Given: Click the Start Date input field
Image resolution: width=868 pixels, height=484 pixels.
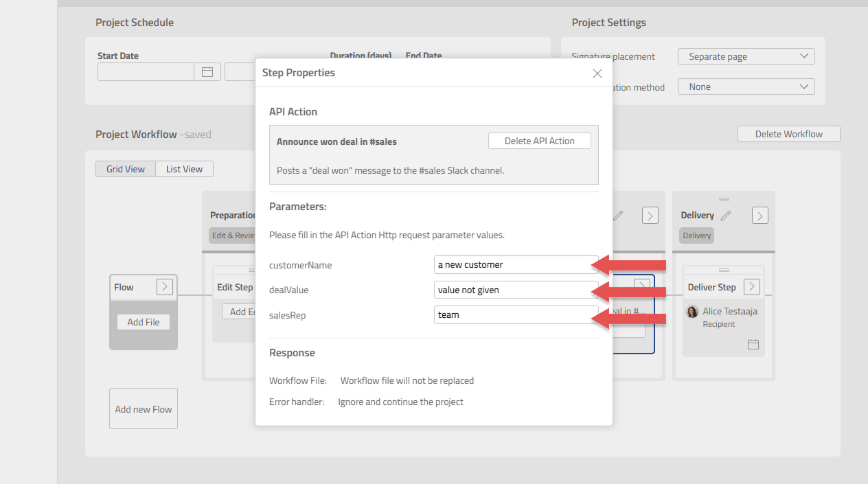Looking at the screenshot, I should click(146, 71).
